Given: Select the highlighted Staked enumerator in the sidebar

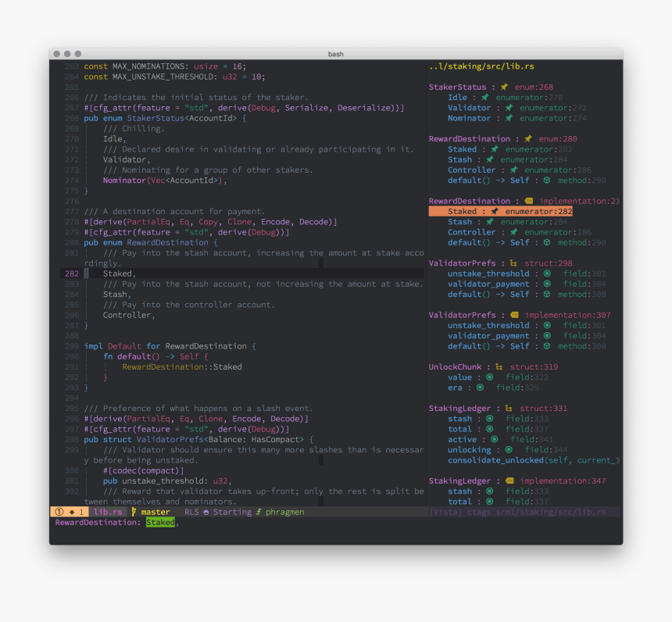Looking at the screenshot, I should (463, 210).
